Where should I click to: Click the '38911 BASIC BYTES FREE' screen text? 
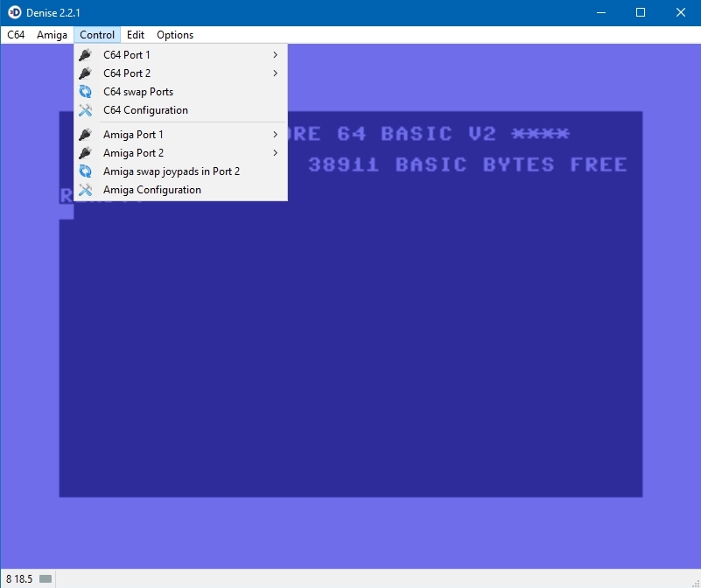pos(467,164)
